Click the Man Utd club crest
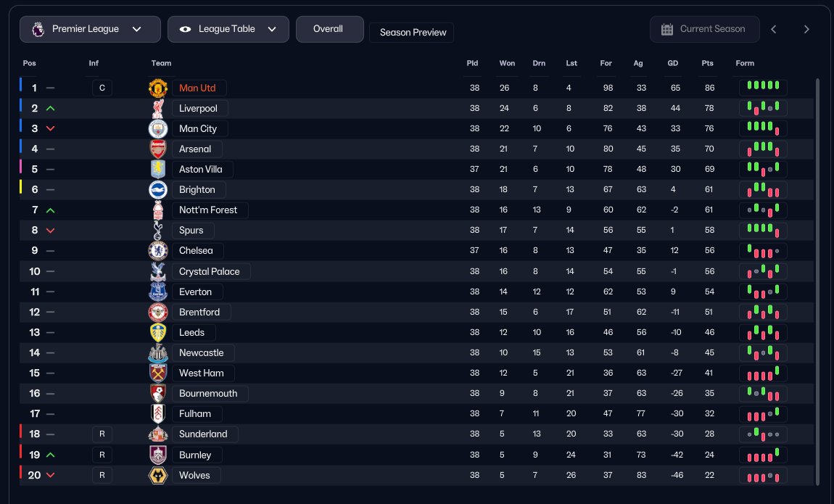Viewport: 834px width, 504px height. [x=158, y=88]
